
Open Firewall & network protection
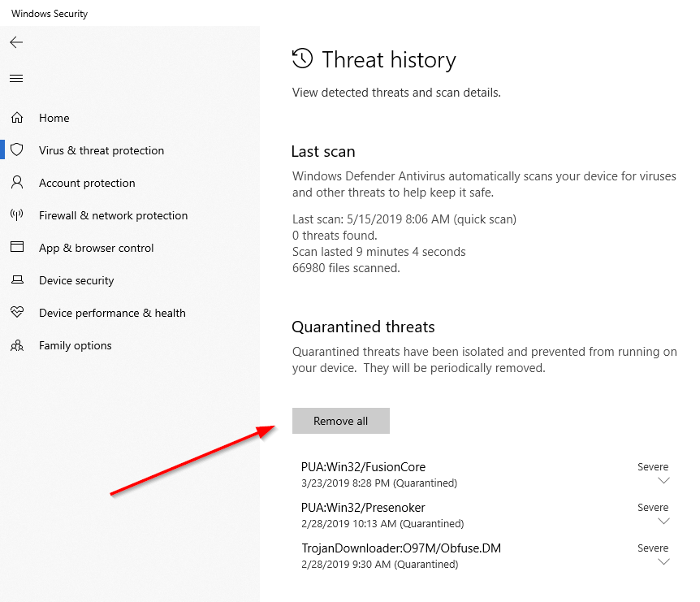[x=114, y=216]
